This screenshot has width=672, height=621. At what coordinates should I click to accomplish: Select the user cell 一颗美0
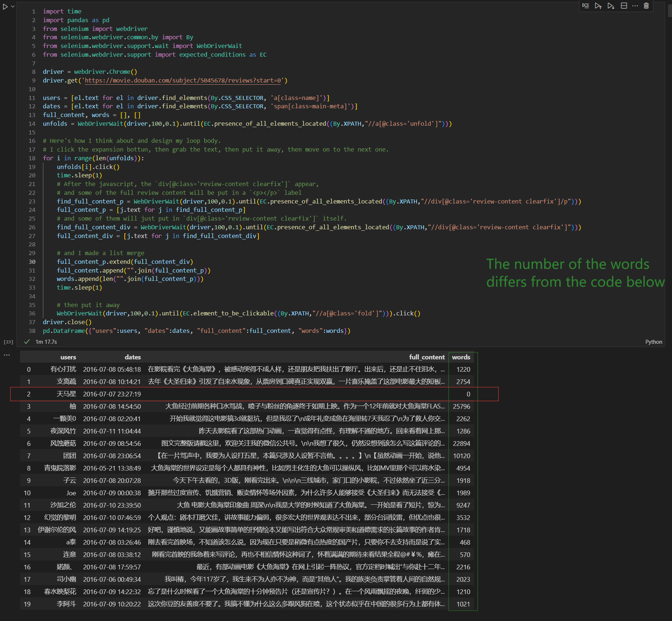pos(65,419)
